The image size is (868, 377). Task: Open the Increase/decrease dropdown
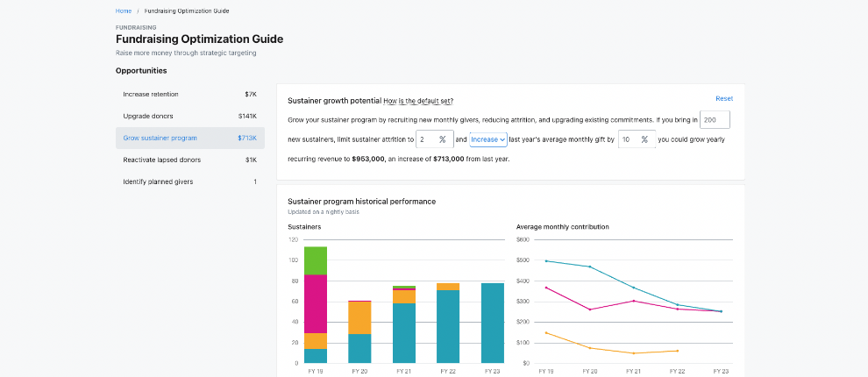click(x=488, y=139)
